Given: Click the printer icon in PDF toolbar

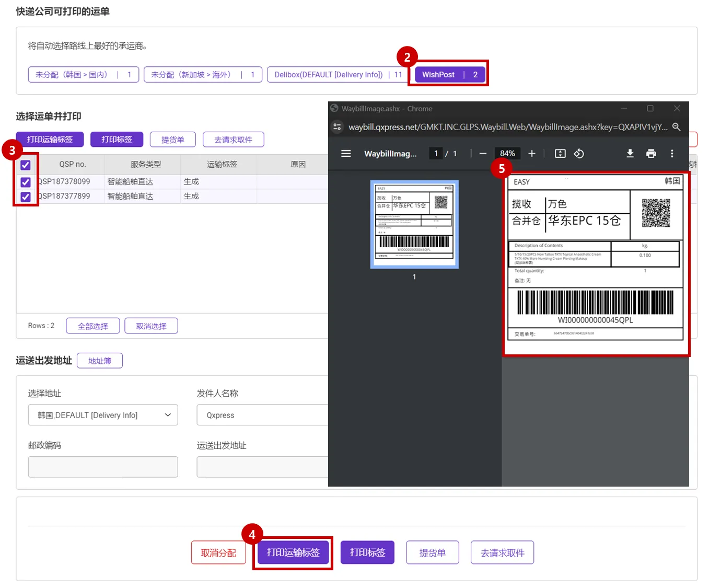Looking at the screenshot, I should (x=651, y=154).
